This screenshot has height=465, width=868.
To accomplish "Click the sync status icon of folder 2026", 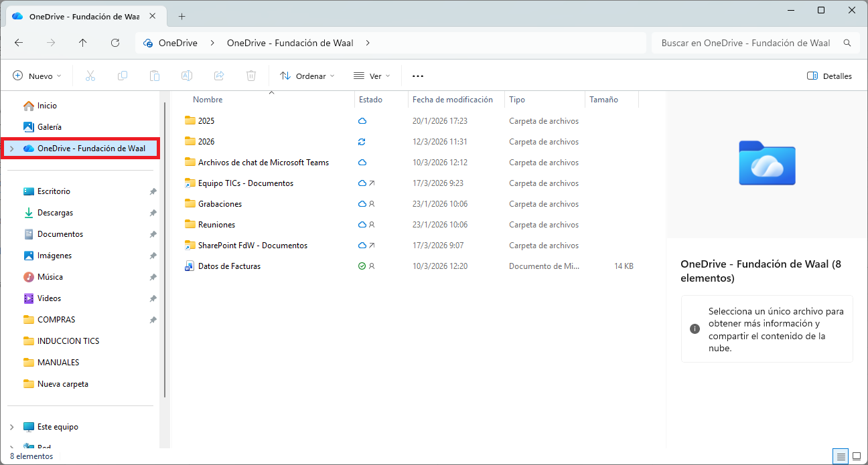I will (362, 142).
